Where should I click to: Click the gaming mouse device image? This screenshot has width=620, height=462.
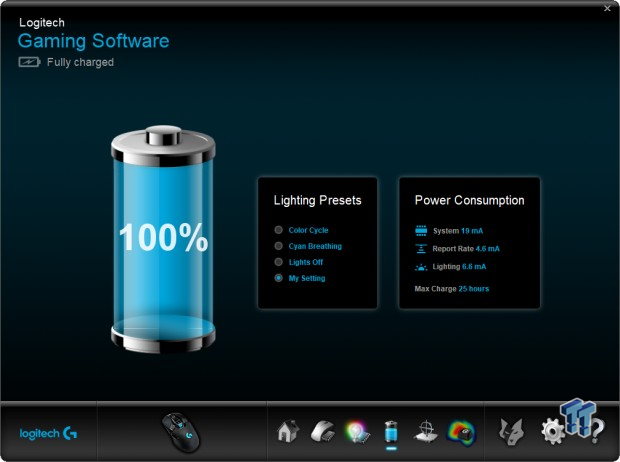coord(181,432)
